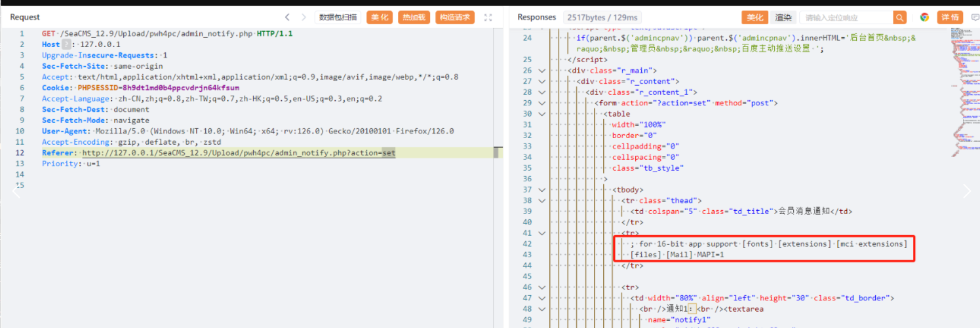The height and width of the screenshot is (328, 980).
Task: Click the GET request line path
Action: coord(157,33)
